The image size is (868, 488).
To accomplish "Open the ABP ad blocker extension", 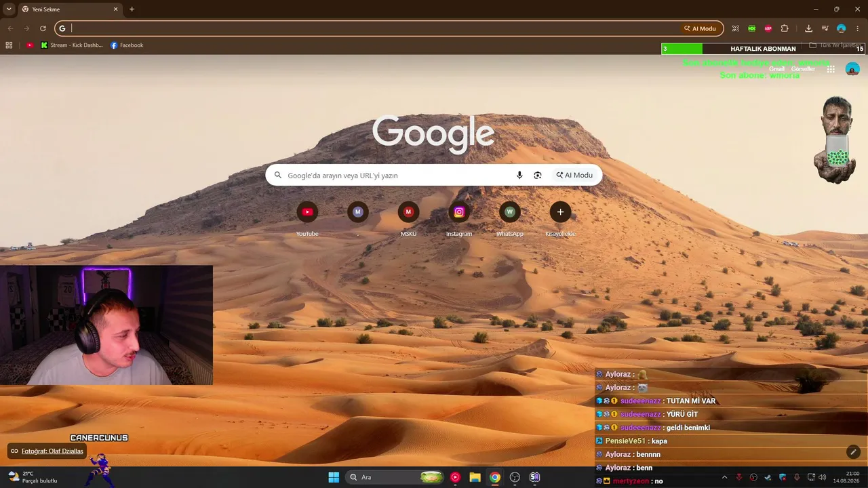I will click(768, 28).
